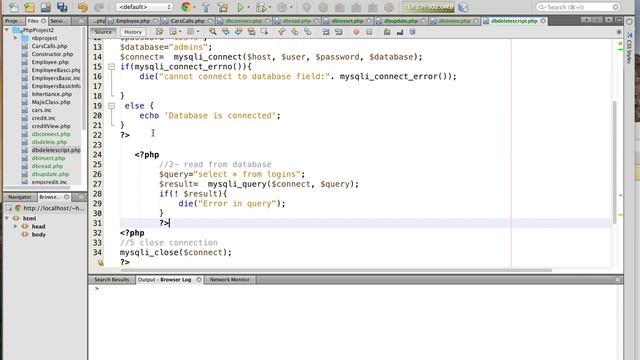Switch to the Navigator panel tab

[x=20, y=197]
